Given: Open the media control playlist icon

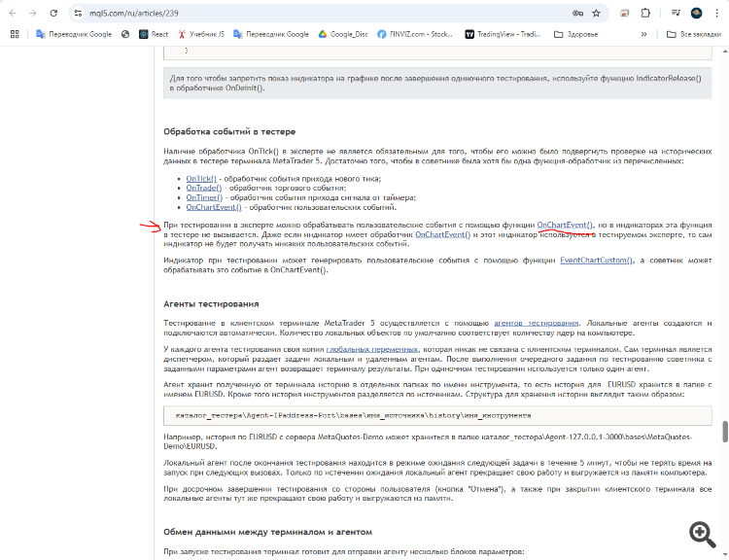Looking at the screenshot, I should click(676, 13).
